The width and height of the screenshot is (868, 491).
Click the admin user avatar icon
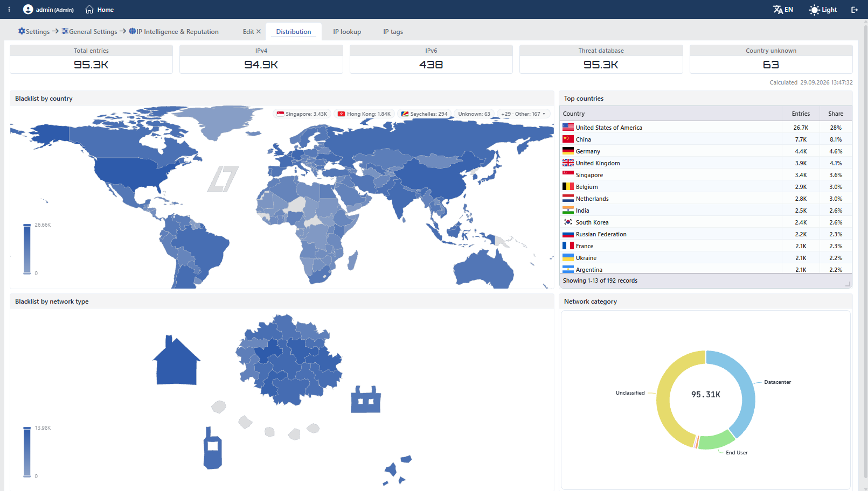point(28,10)
